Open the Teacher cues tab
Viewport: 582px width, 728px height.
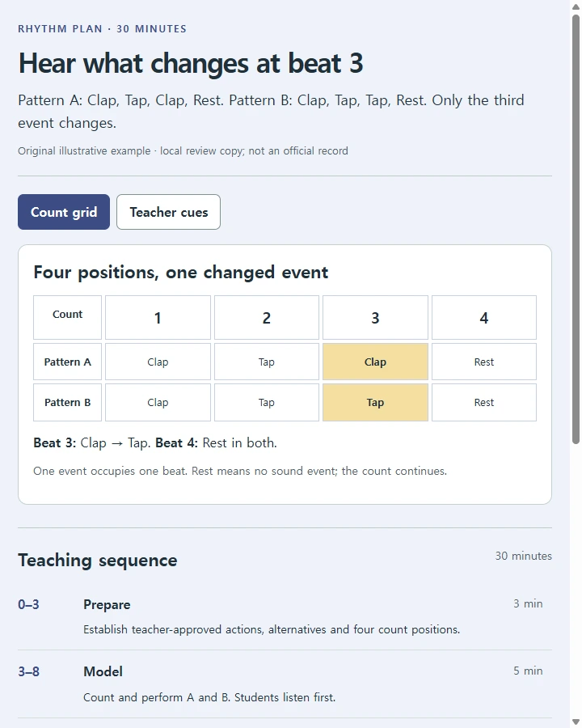point(168,212)
